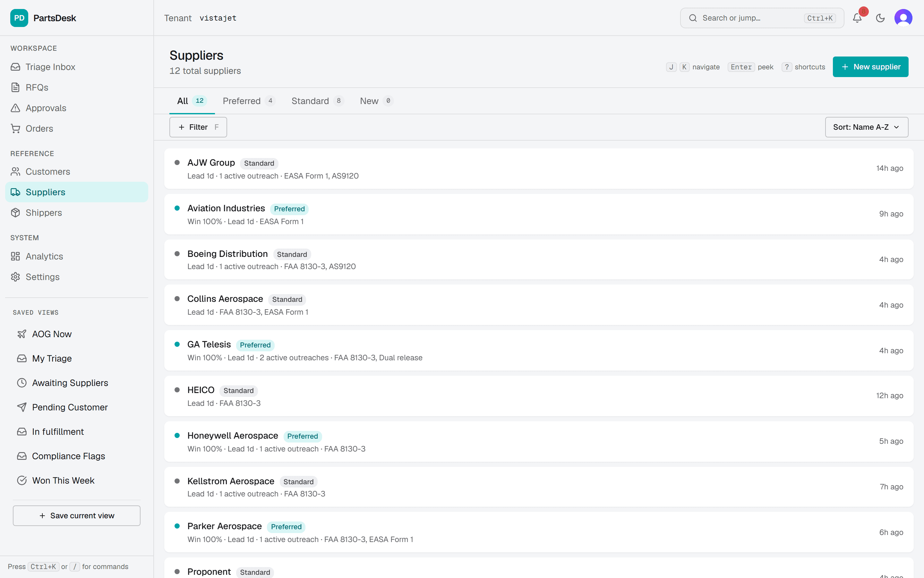Image resolution: width=924 pixels, height=578 pixels.
Task: Click the Won This Week checkmark icon
Action: pyautogui.click(x=22, y=480)
